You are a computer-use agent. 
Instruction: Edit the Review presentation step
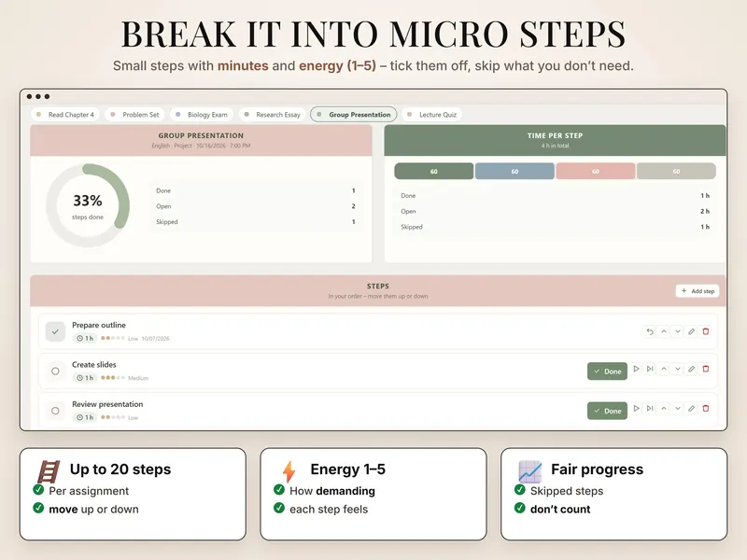point(691,408)
